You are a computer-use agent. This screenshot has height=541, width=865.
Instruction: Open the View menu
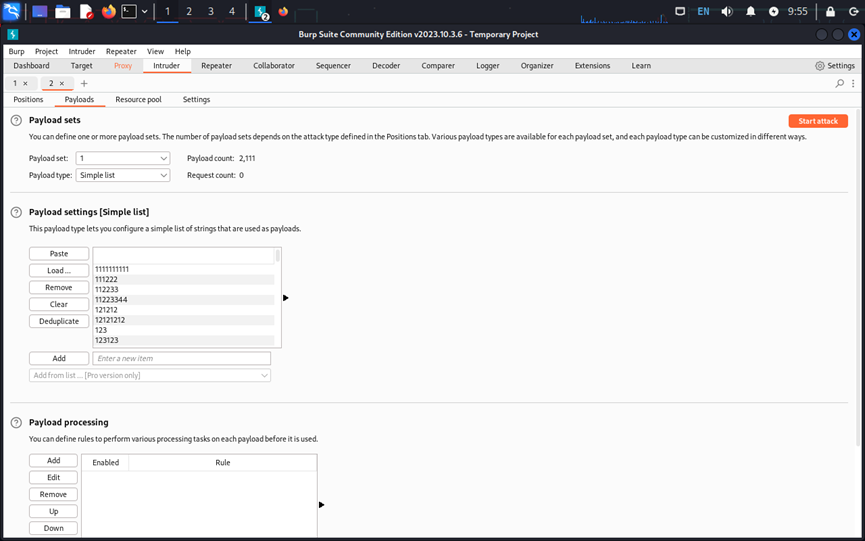pyautogui.click(x=155, y=51)
